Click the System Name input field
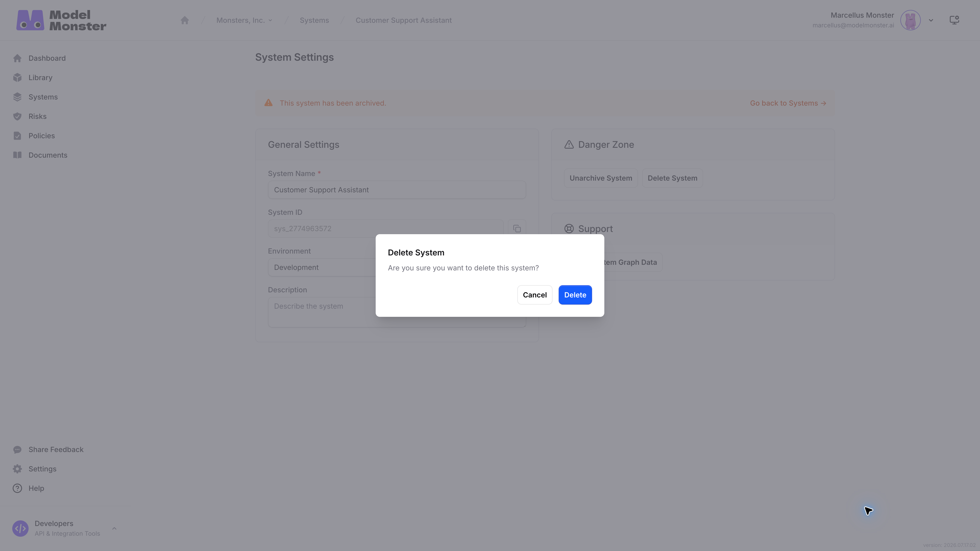Image resolution: width=980 pixels, height=551 pixels. coord(397,190)
